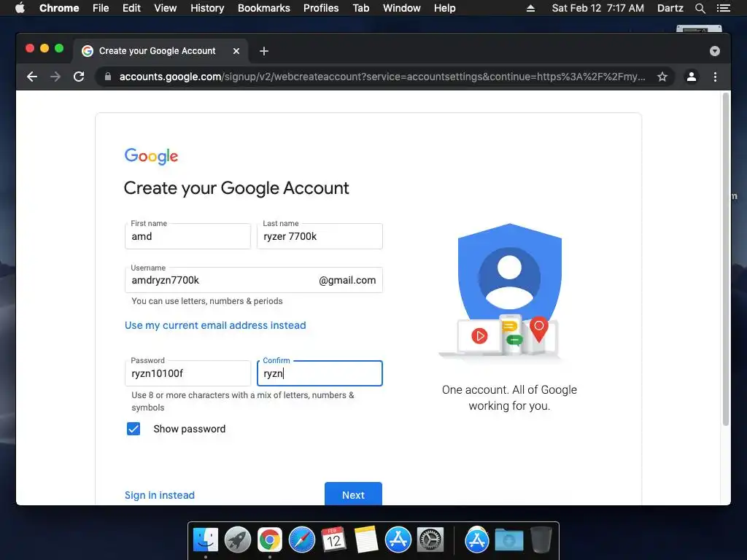This screenshot has height=560, width=747.
Task: Click the browser forward arrow
Action: coord(55,77)
